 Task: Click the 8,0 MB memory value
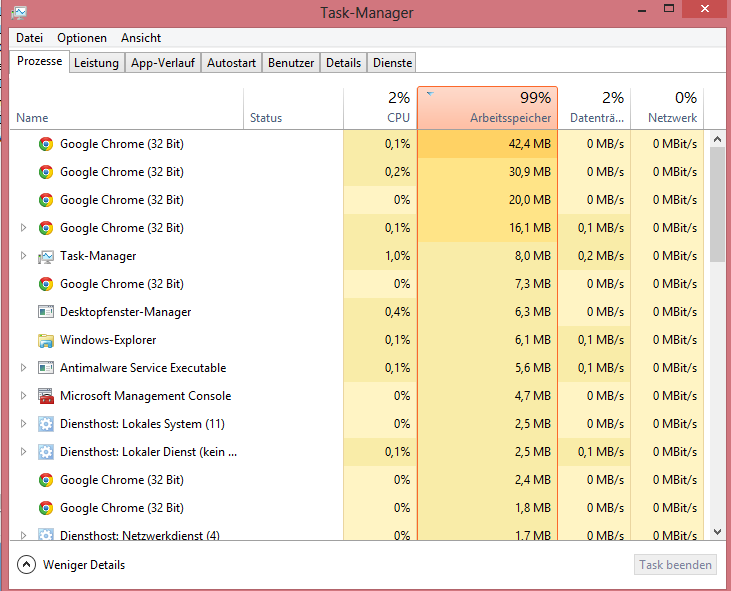(533, 256)
